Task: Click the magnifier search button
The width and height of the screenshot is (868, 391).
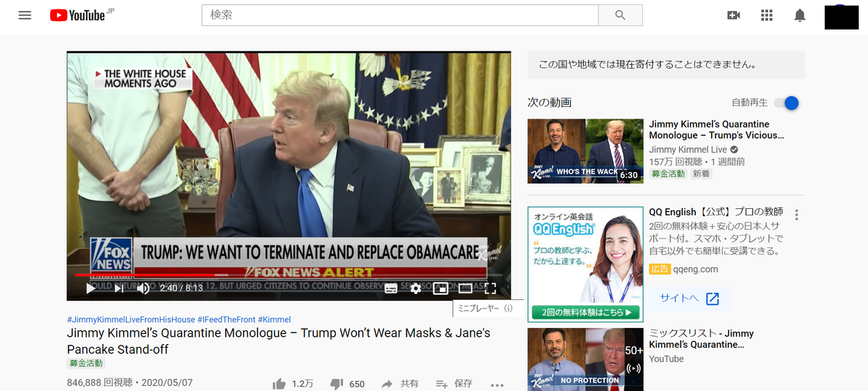Action: click(x=621, y=15)
